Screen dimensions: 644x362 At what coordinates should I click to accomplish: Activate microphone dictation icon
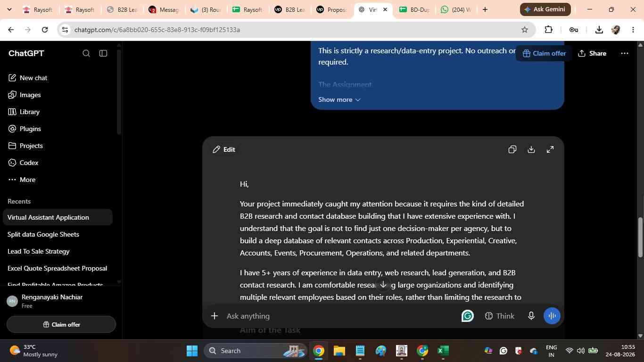(531, 316)
